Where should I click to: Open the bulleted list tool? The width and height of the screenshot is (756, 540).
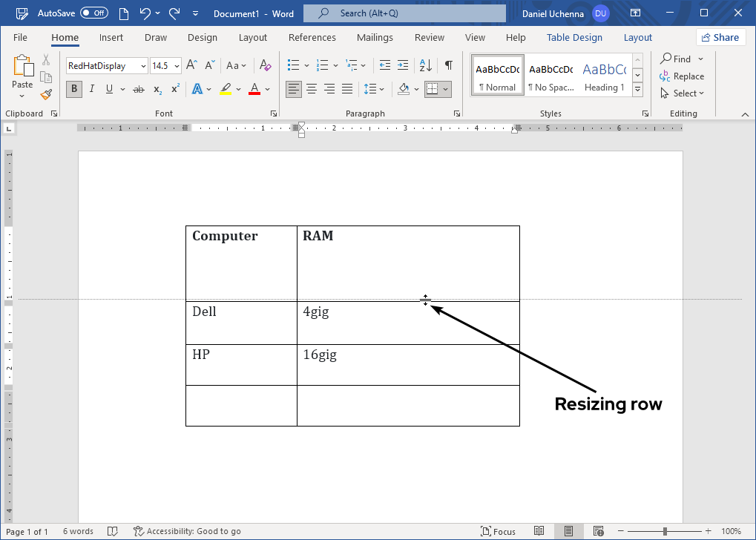coord(293,65)
